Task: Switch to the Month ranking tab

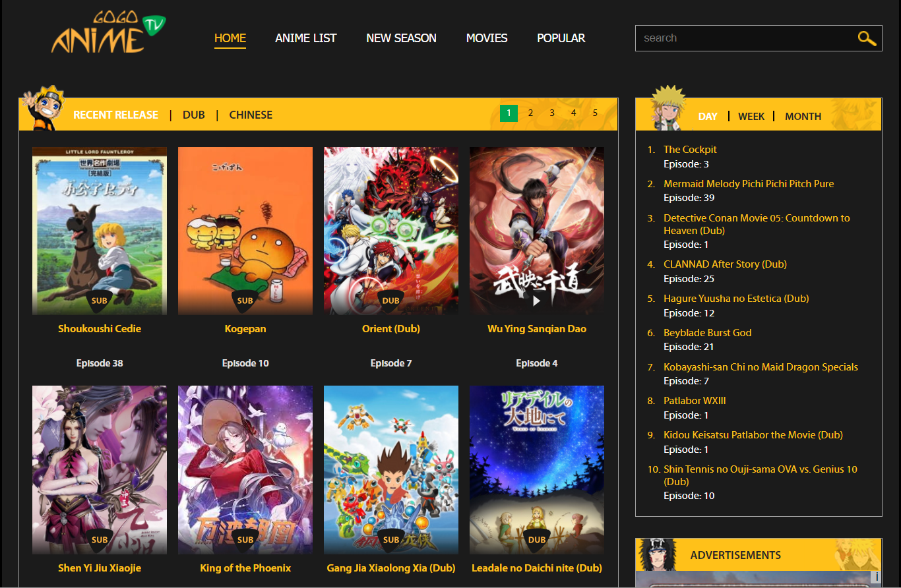Action: (x=803, y=116)
